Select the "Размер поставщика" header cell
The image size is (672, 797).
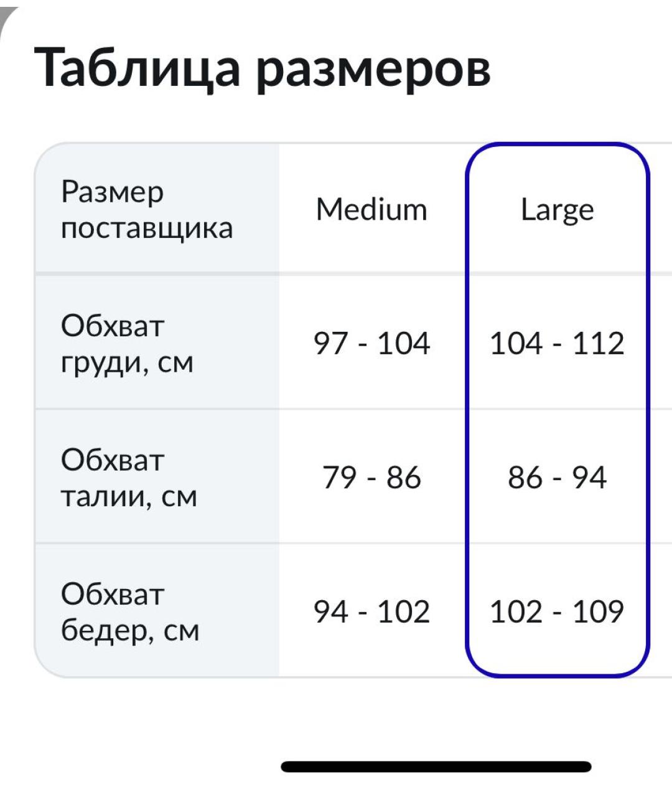point(147,210)
